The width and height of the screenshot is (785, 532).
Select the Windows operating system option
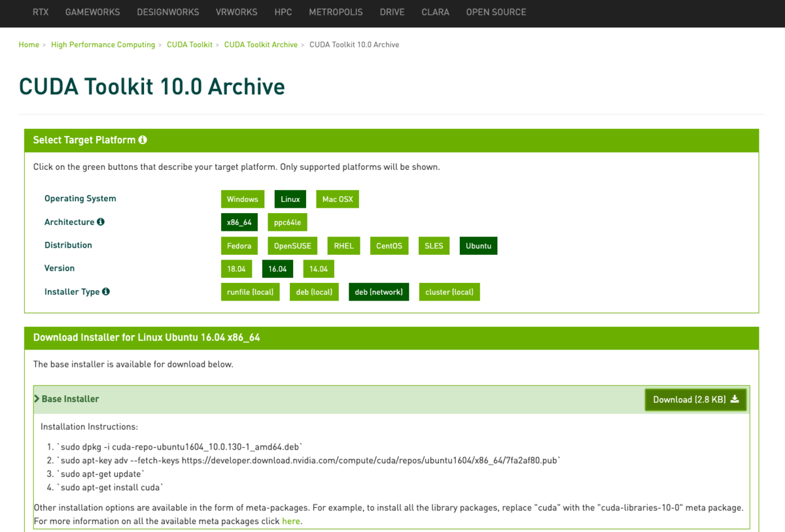point(243,199)
